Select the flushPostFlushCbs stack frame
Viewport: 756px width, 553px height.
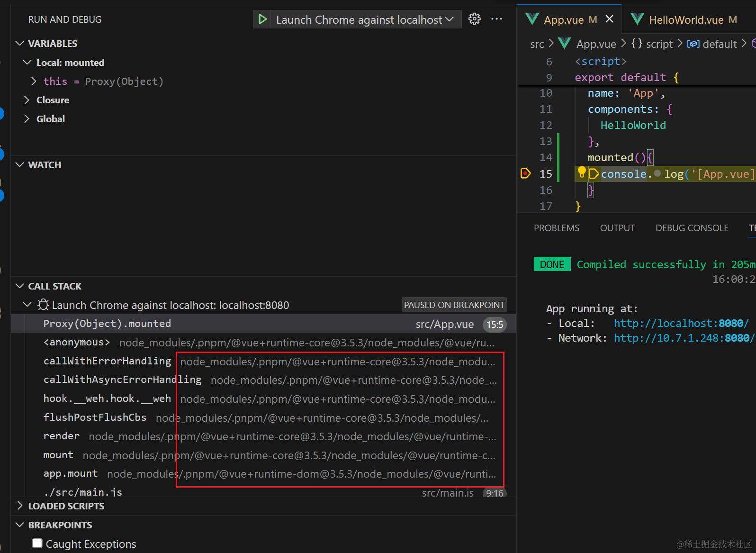[263, 417]
